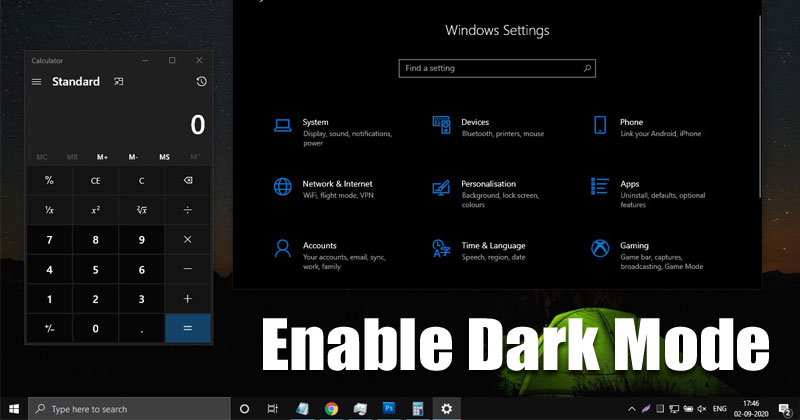Image resolution: width=800 pixels, height=420 pixels.
Task: Click the x squared key
Action: click(x=95, y=210)
